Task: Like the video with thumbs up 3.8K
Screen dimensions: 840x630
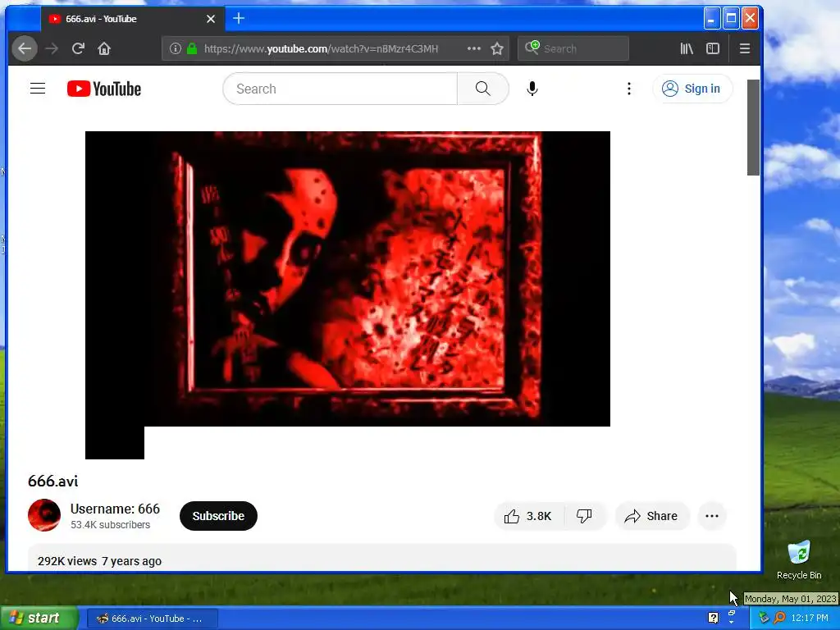Action: pos(527,516)
